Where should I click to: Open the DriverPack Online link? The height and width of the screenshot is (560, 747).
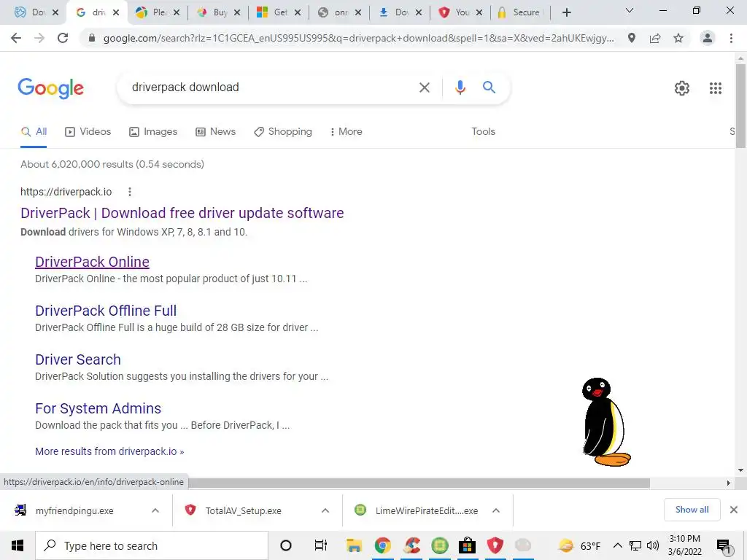[92, 262]
